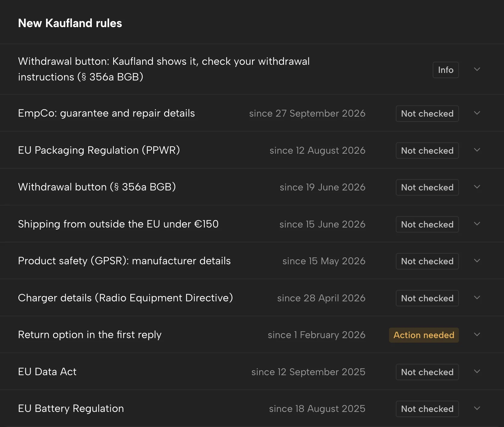Click Not checked badge for Charger details
Screen dimensions: 504x427
pyautogui.click(x=427, y=298)
